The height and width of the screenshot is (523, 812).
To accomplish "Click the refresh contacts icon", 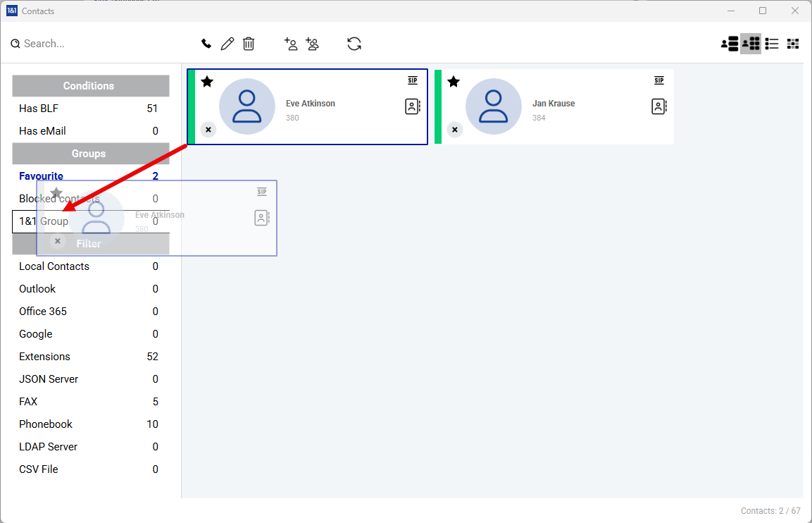I will (x=354, y=44).
